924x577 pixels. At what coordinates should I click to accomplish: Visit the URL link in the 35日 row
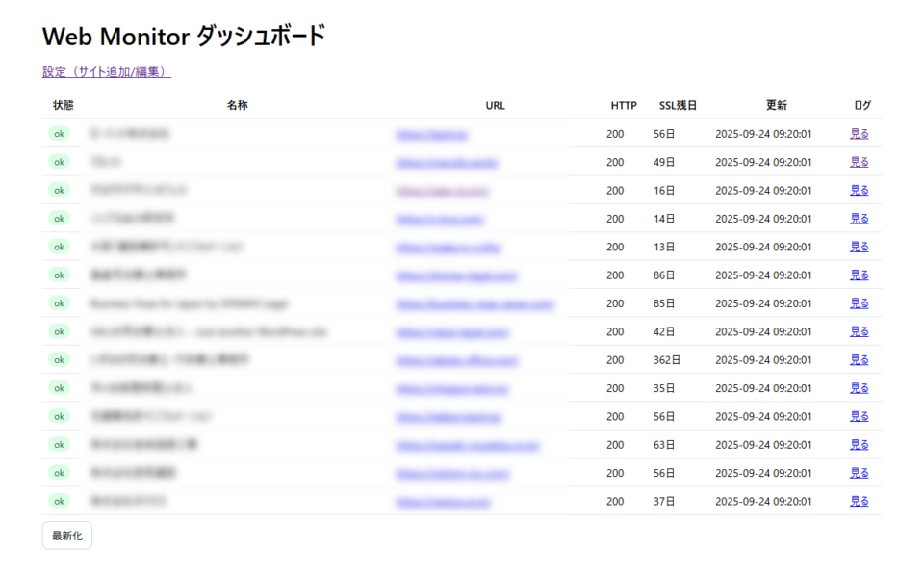tap(452, 388)
